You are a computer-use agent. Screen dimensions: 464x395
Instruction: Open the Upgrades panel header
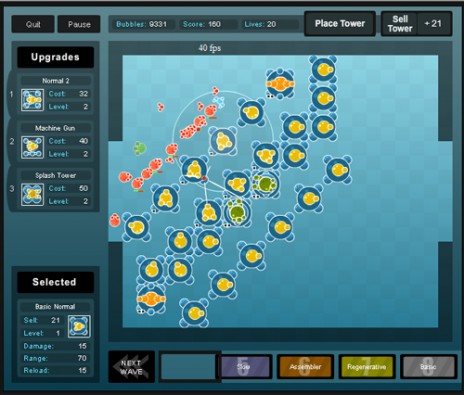55,57
